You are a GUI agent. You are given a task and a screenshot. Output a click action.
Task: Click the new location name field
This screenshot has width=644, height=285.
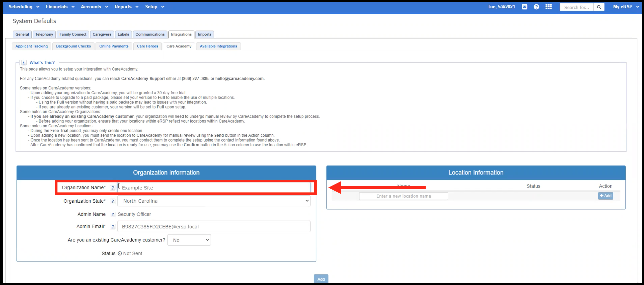point(404,196)
